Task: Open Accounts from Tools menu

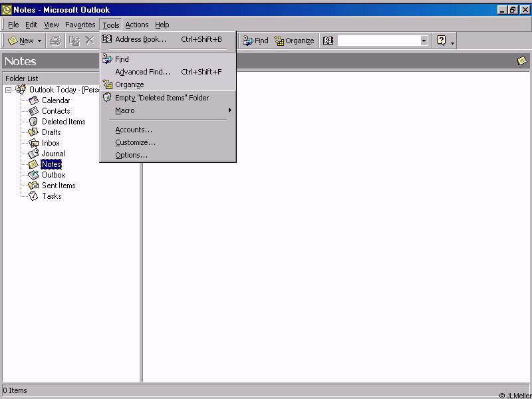Action: 168,130
